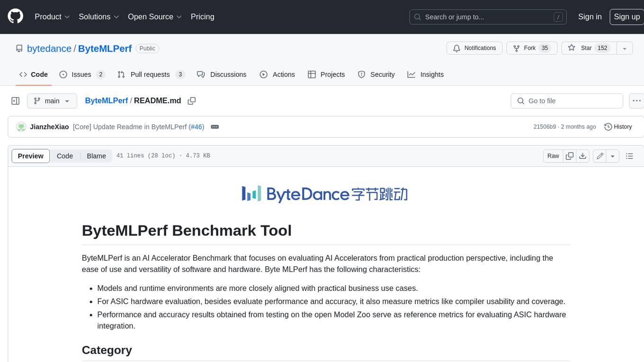Click the ByteDance logo image
The width and height of the screenshot is (644, 362).
tap(326, 194)
